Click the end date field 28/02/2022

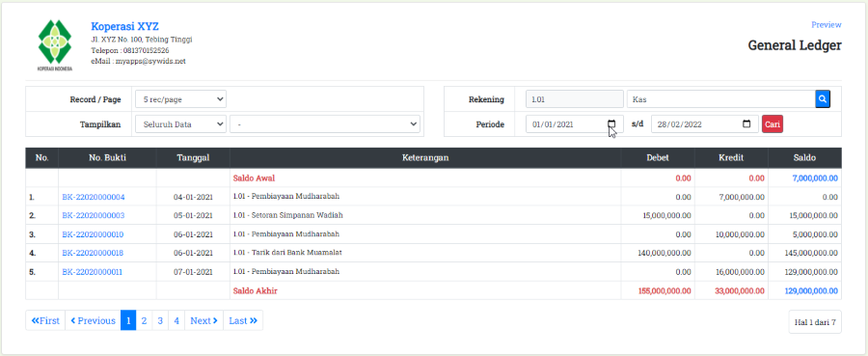pos(705,124)
